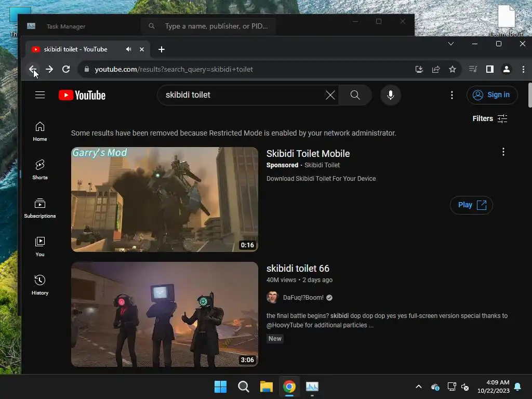Click the page vertical scrollbar
The height and width of the screenshot is (399, 532).
pos(530,95)
